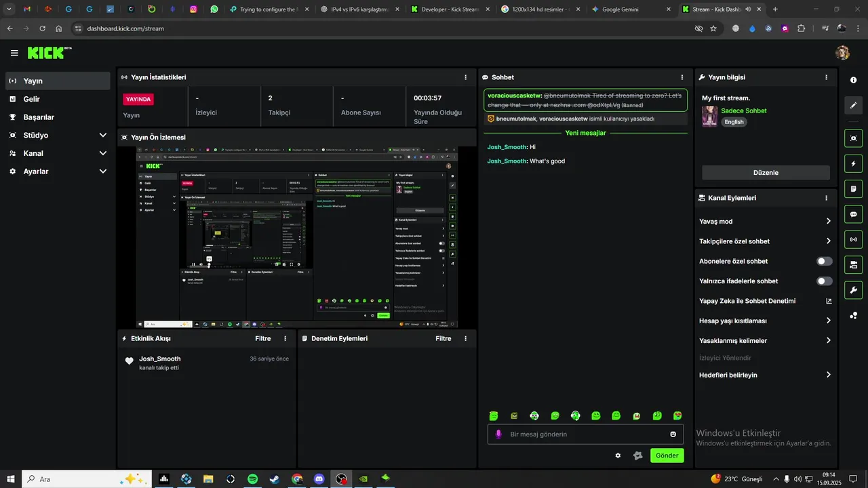Select Gelir in the sidebar

pyautogui.click(x=58, y=99)
